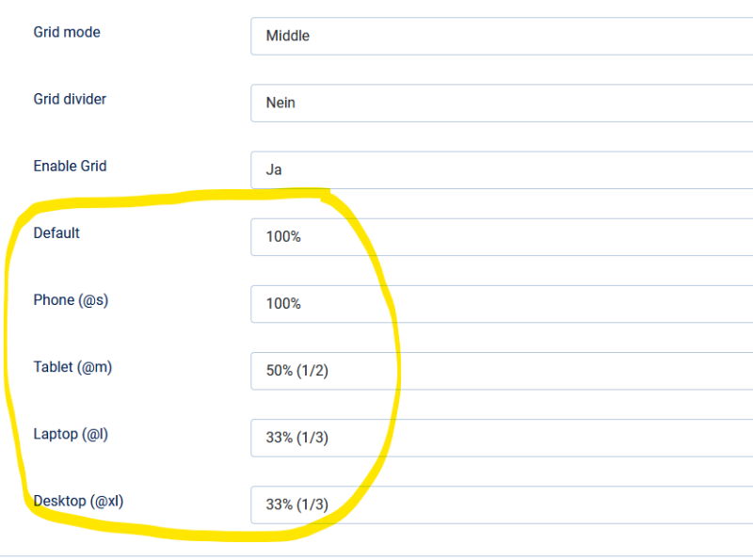Image resolution: width=753 pixels, height=560 pixels.
Task: Click the "Grid mode" field label
Action: 67,32
